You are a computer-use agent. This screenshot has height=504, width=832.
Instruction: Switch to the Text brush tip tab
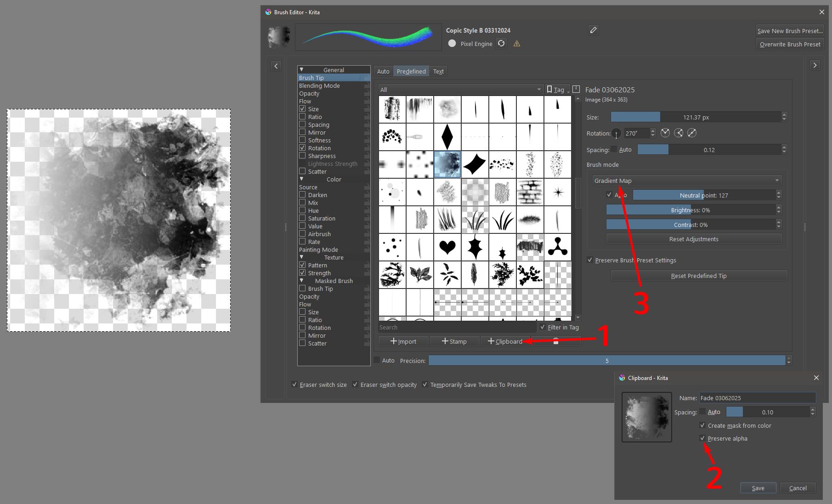pos(438,71)
